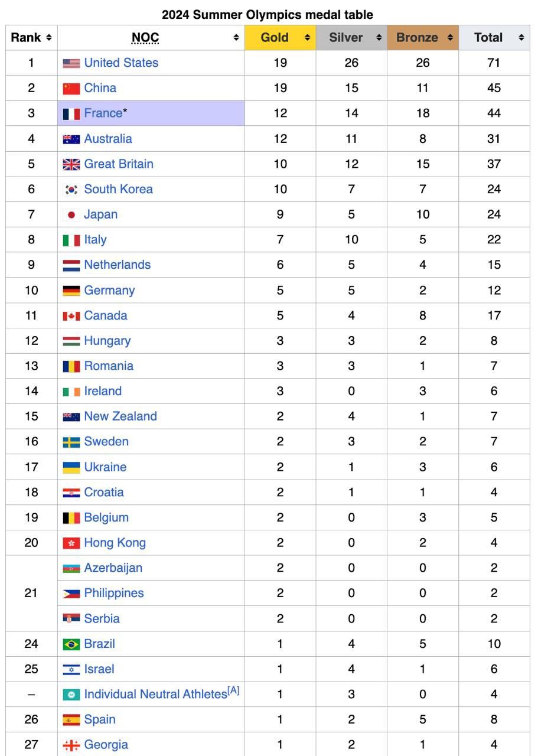Screen dimensions: 538x756
Task: Click the Brazil flag icon
Action: 71,644
